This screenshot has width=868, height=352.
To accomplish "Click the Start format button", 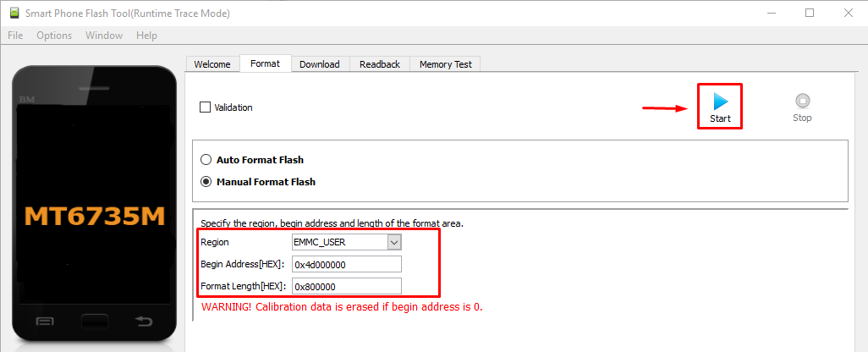I will click(x=720, y=107).
